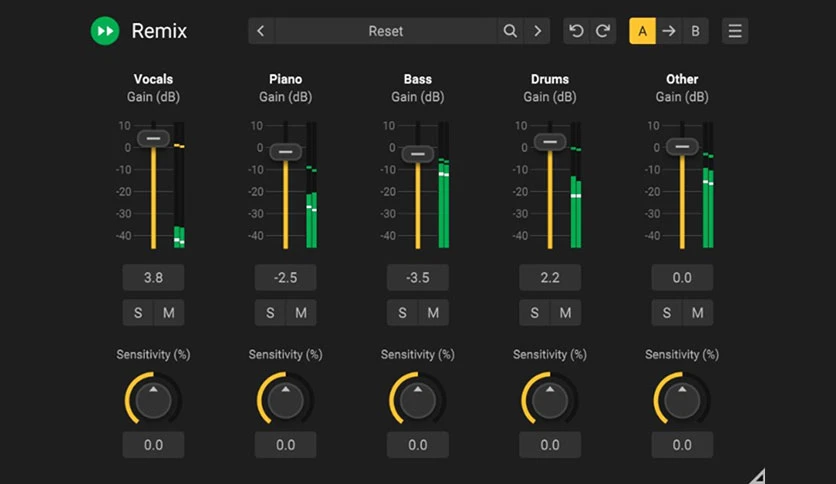Click the Bass gain fader handle
The image size is (836, 484).
418,155
